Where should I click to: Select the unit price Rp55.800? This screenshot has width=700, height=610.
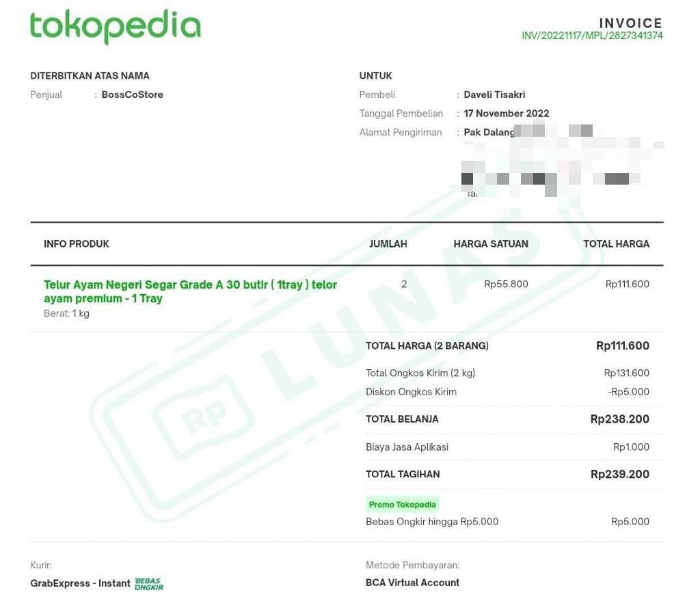coord(506,284)
